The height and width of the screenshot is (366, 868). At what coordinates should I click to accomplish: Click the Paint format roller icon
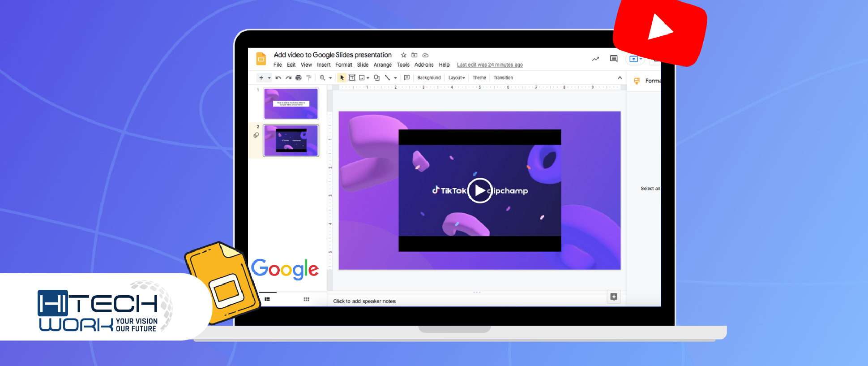[309, 78]
